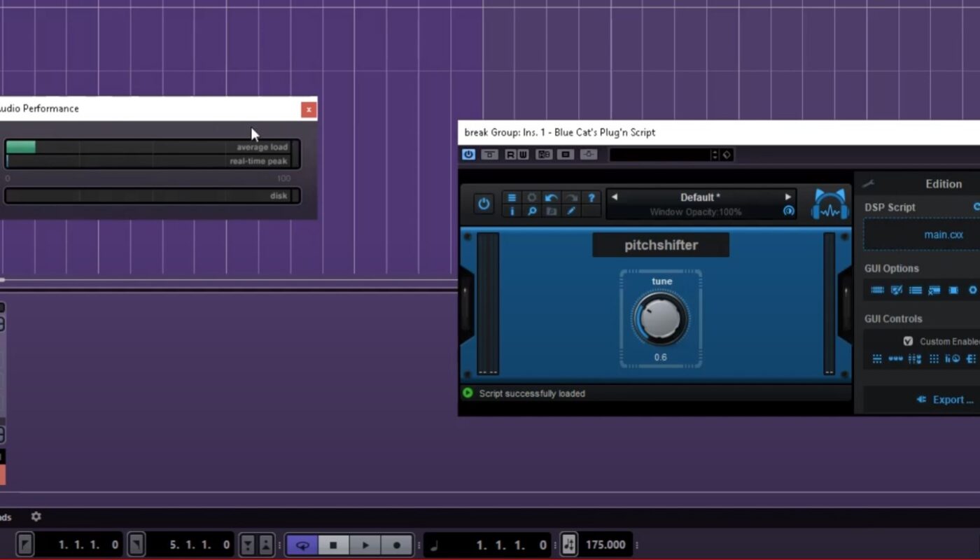
Task: Click the tune value 0.6
Action: [x=661, y=357]
